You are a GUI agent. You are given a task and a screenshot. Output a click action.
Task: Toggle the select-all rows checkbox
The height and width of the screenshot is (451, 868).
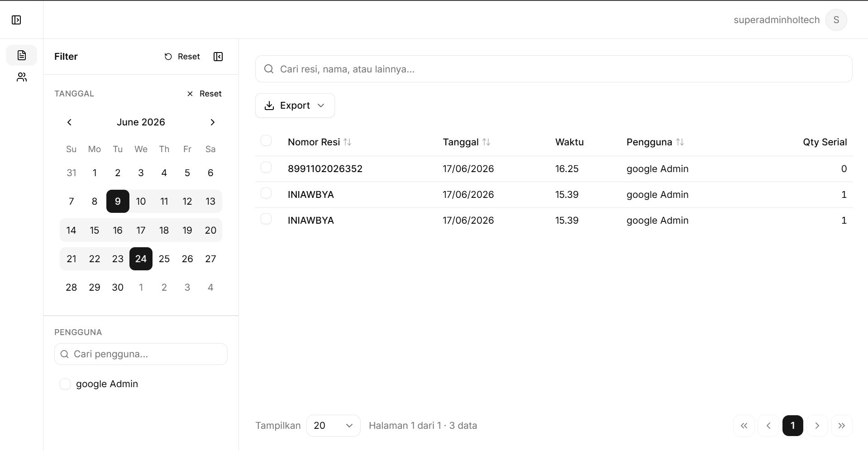point(266,141)
